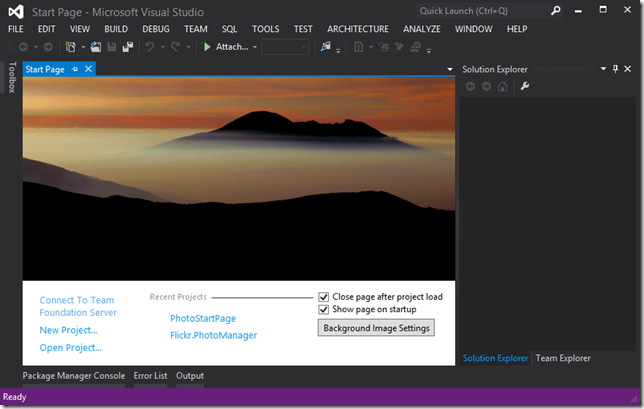644x409 pixels.
Task: Open the VIEW menu
Action: pyautogui.click(x=80, y=29)
